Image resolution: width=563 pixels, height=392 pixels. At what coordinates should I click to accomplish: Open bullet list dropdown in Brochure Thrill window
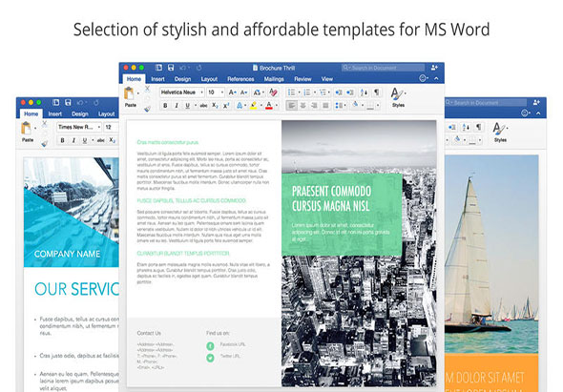[x=298, y=93]
